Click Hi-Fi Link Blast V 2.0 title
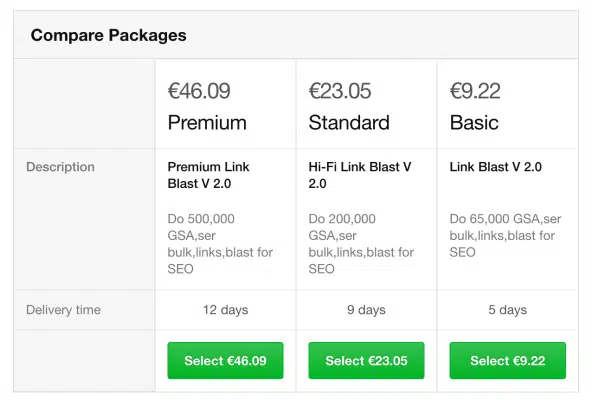 (360, 175)
